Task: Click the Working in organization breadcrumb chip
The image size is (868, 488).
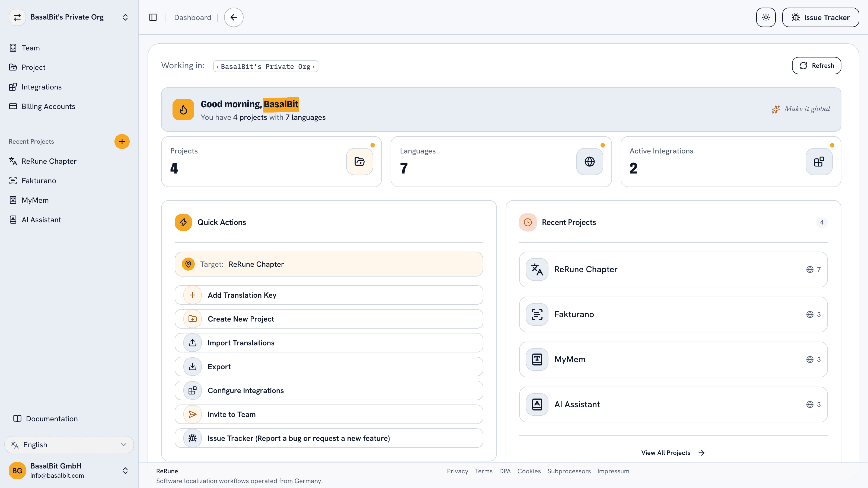Action: tap(266, 66)
